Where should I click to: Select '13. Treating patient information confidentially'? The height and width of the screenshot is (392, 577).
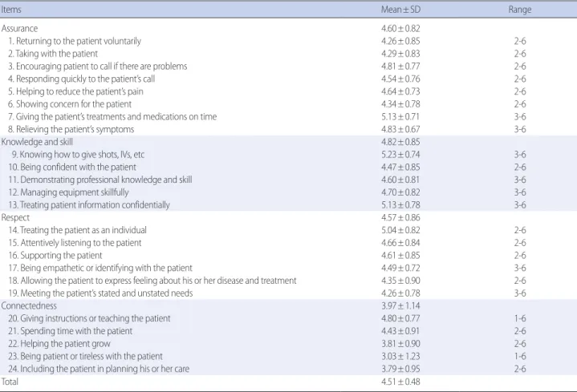coord(89,205)
